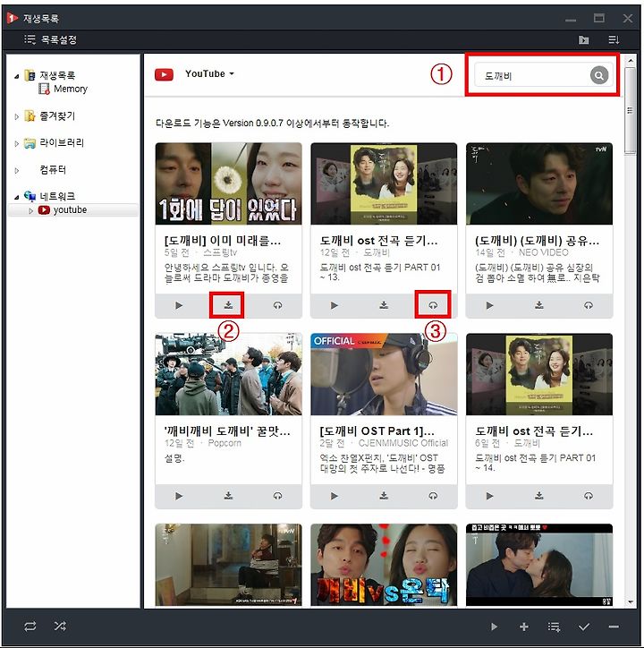Toggle repeat mode at bottom left

pyautogui.click(x=30, y=627)
